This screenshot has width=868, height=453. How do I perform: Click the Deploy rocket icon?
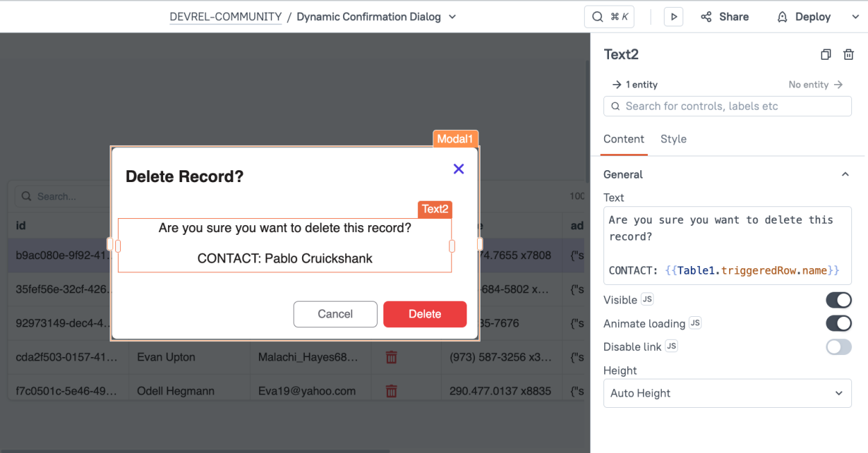[782, 16]
